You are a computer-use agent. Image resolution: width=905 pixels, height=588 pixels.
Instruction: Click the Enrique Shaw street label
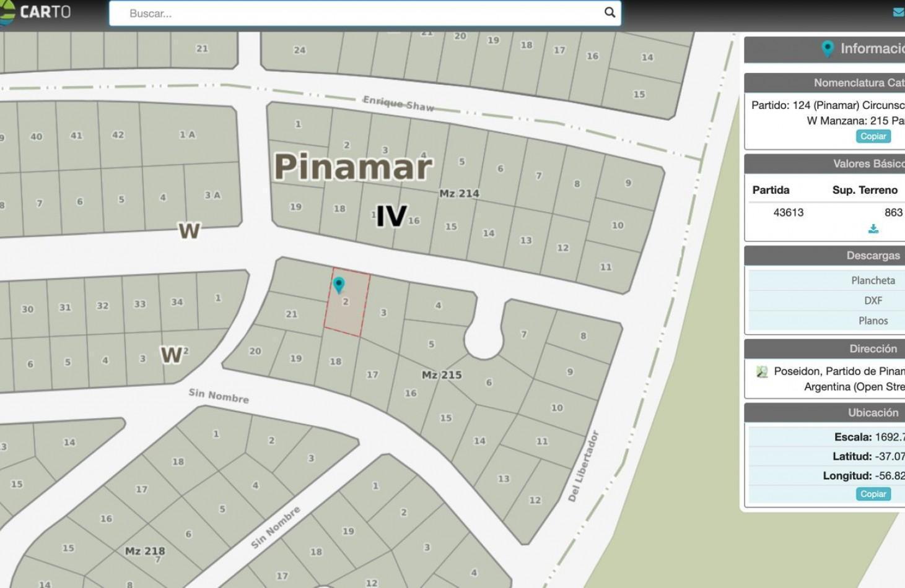tap(398, 103)
